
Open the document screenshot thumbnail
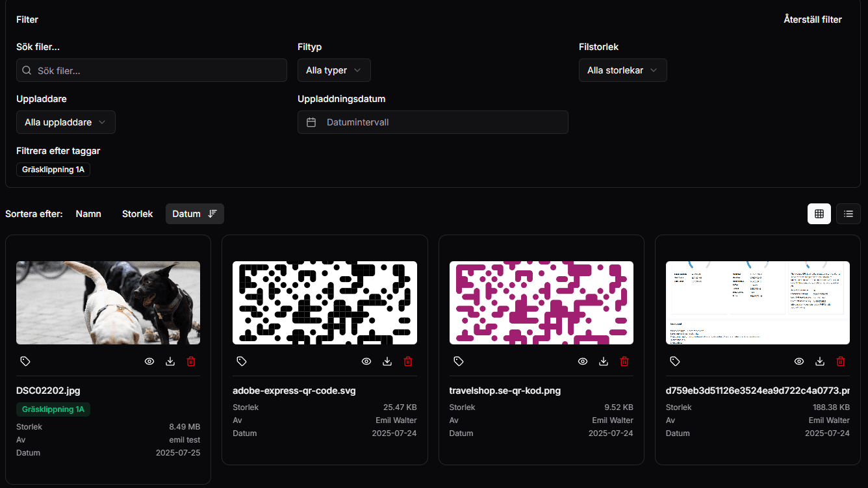click(758, 303)
